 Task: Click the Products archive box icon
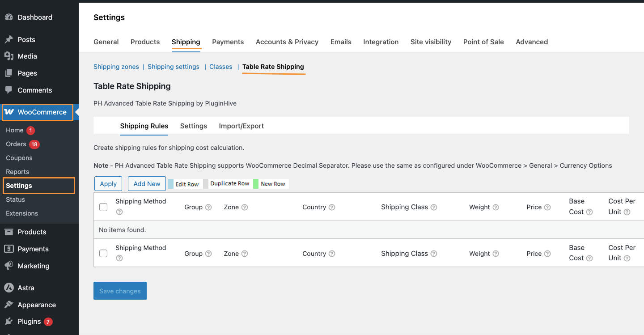coord(8,232)
